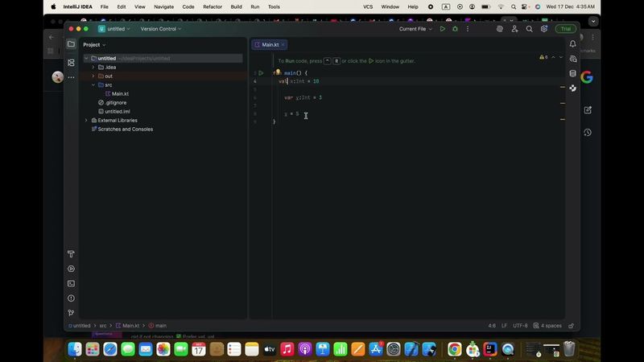Open the Problems tool window
Viewport: 644px width, 362px height.
click(71, 298)
